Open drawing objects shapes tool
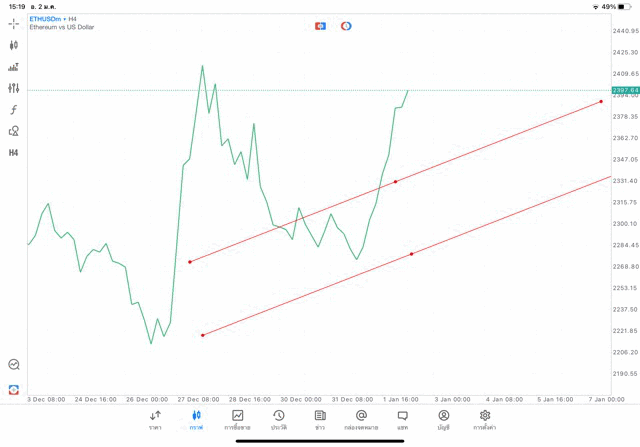The height and width of the screenshot is (447, 640). pos(14,131)
